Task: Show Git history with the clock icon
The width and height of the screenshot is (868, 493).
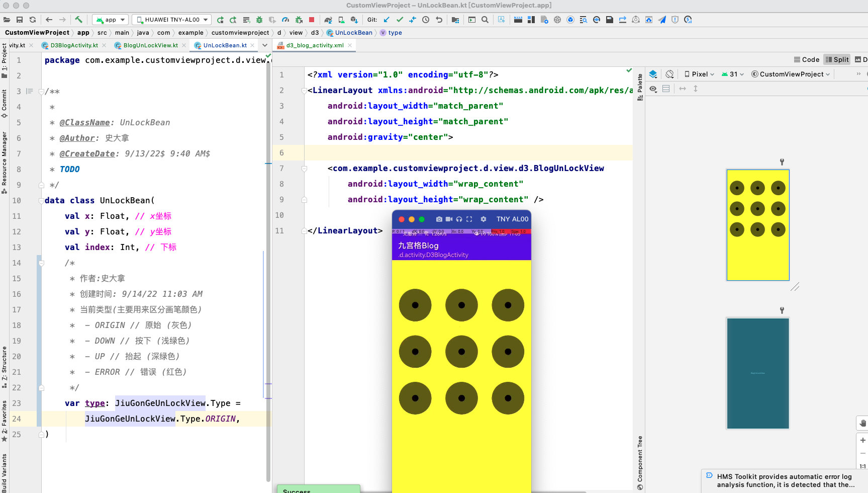Action: tap(426, 20)
